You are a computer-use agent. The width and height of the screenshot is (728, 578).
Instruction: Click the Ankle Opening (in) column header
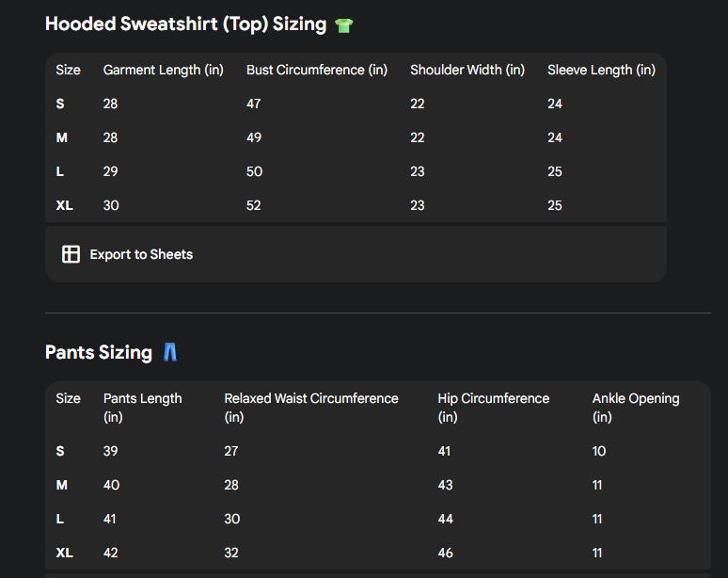tap(635, 407)
